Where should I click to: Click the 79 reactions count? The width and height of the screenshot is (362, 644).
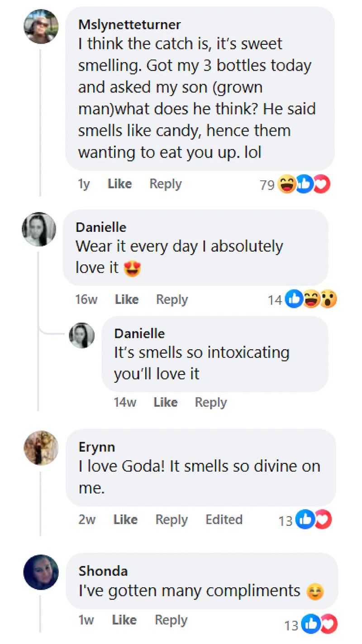pos(267,185)
